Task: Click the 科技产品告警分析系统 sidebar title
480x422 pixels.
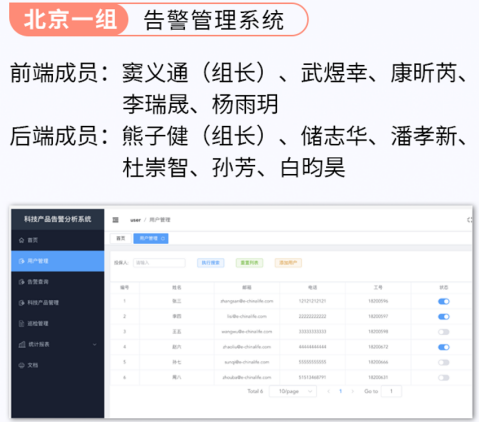Action: pyautogui.click(x=57, y=219)
